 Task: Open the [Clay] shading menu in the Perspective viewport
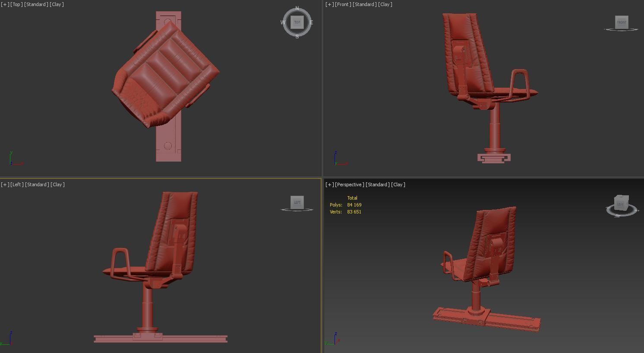(398, 184)
